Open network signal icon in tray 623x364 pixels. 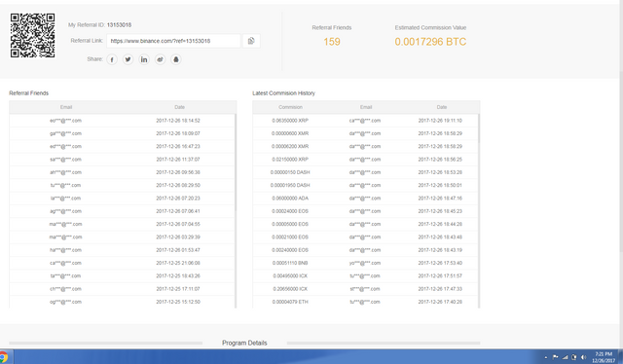[565, 357]
